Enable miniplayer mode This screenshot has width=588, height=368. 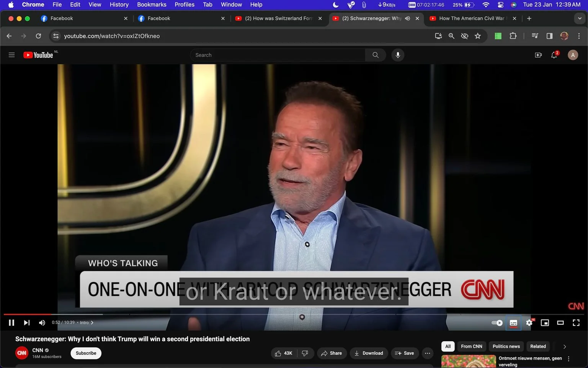545,323
